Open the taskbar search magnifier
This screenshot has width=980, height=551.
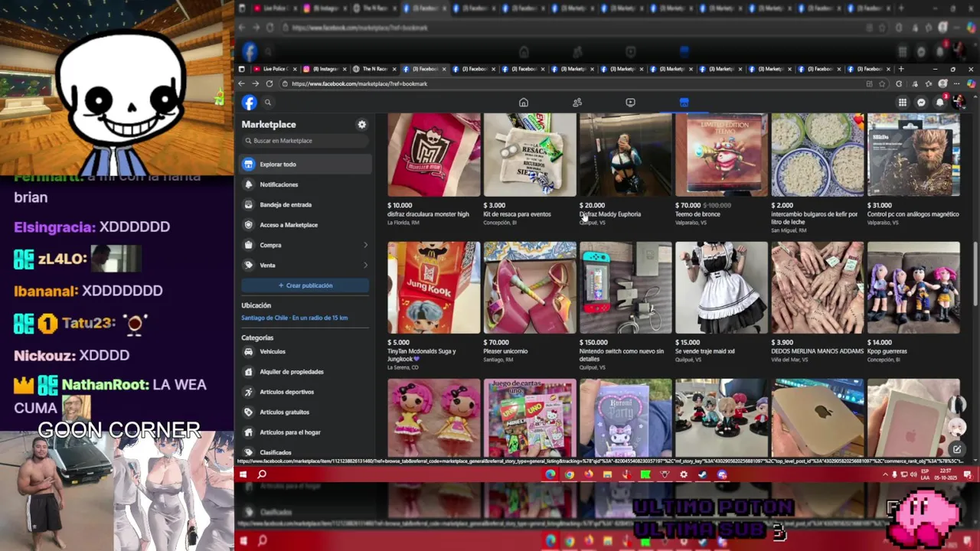tap(262, 474)
